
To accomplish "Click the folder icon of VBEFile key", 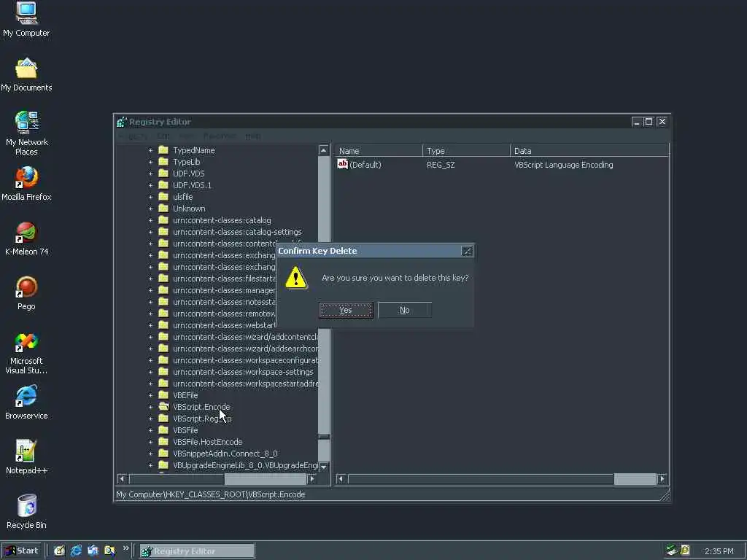I will [163, 394].
